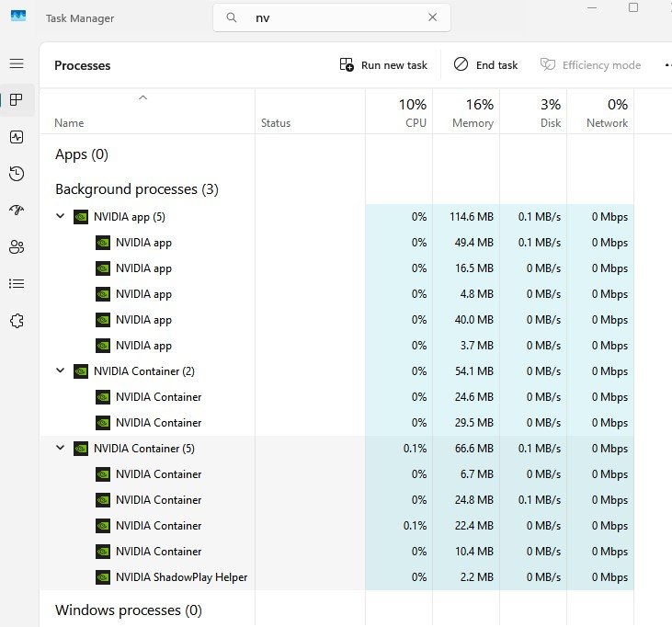
Task: Click Efficiency mode button
Action: point(590,64)
